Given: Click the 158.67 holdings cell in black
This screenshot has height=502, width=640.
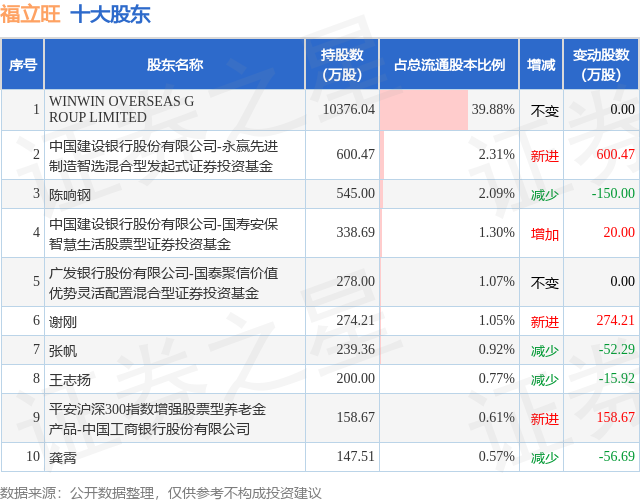Looking at the screenshot, I should coord(356,417).
